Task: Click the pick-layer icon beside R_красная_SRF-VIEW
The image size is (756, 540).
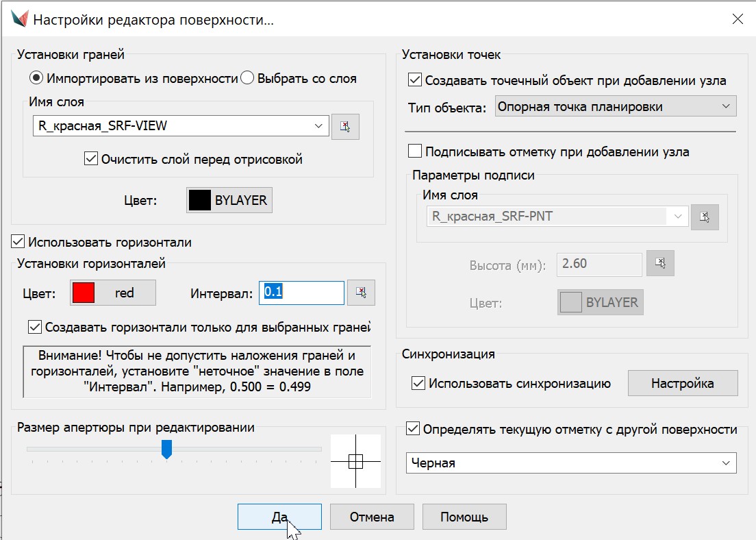Action: pos(345,127)
